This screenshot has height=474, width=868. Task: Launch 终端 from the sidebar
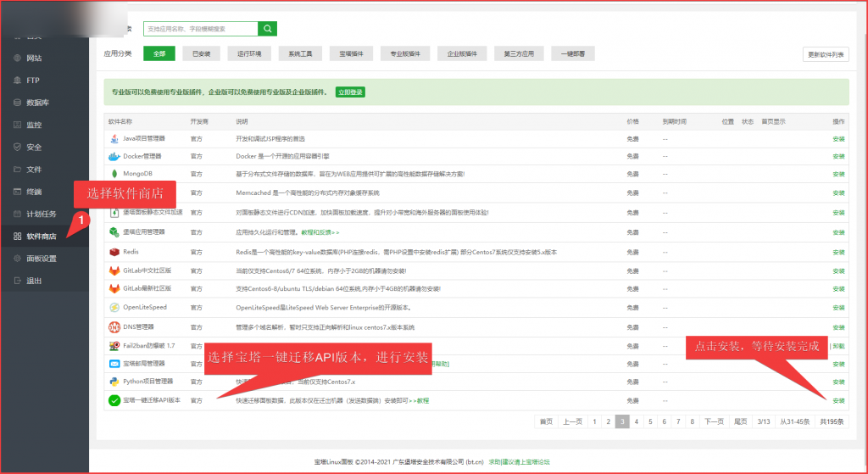pos(34,192)
